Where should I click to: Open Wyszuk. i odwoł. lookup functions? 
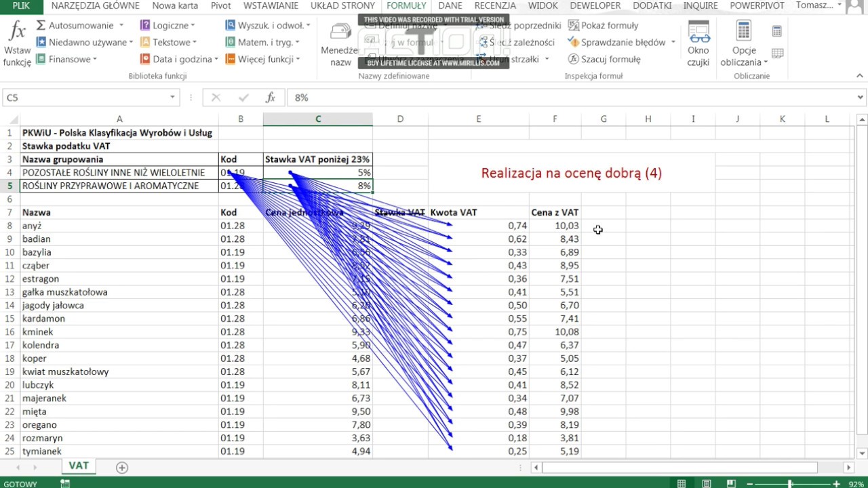[x=267, y=25]
